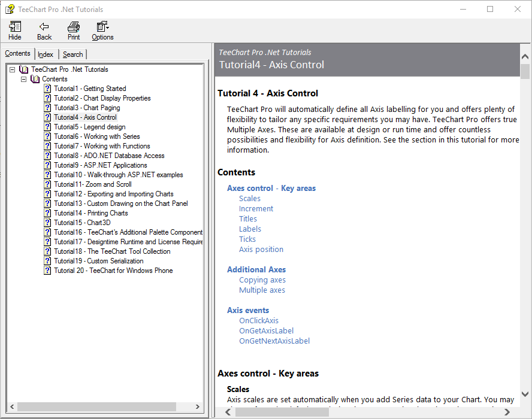Viewport: 532px width, 419px height.
Task: Minimize the help window
Action: pyautogui.click(x=463, y=9)
